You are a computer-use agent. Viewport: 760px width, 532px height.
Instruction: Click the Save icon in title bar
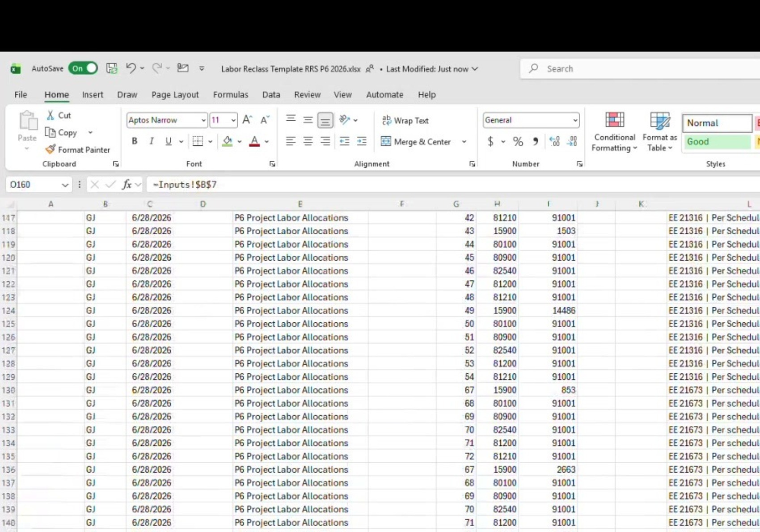(111, 68)
